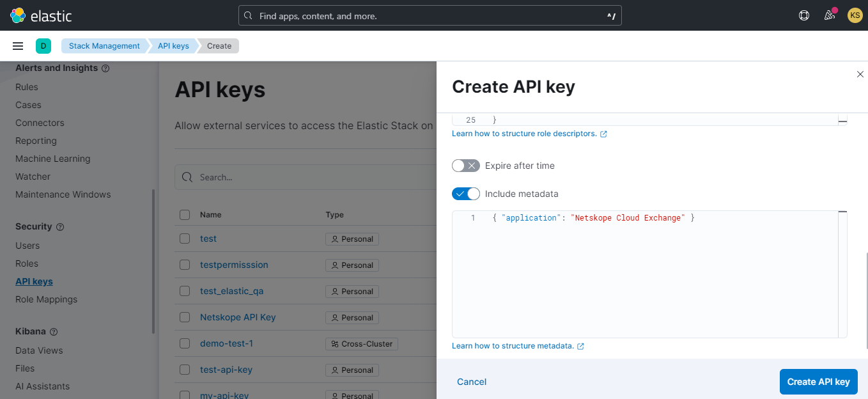
Task: Click the Type column header
Action: pyautogui.click(x=334, y=215)
